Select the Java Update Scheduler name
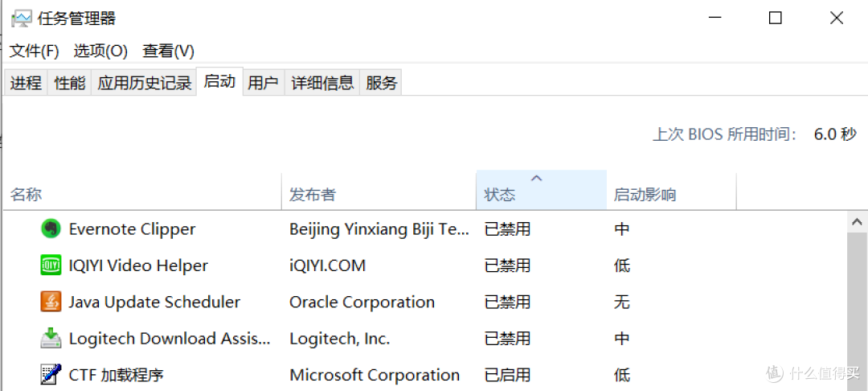 (154, 302)
